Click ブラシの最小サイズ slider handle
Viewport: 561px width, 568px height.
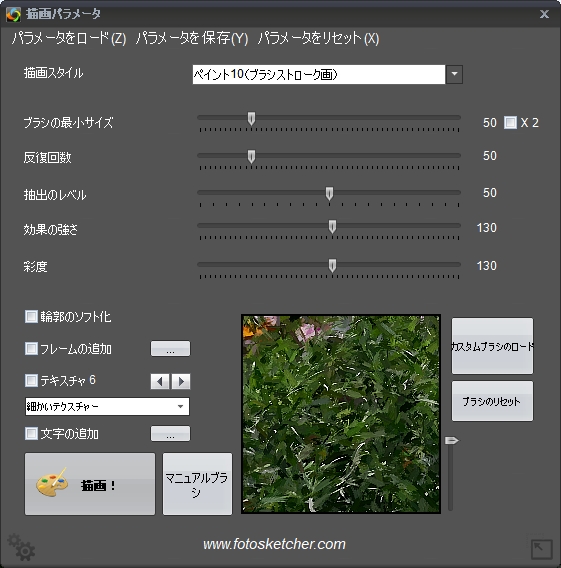click(x=251, y=118)
